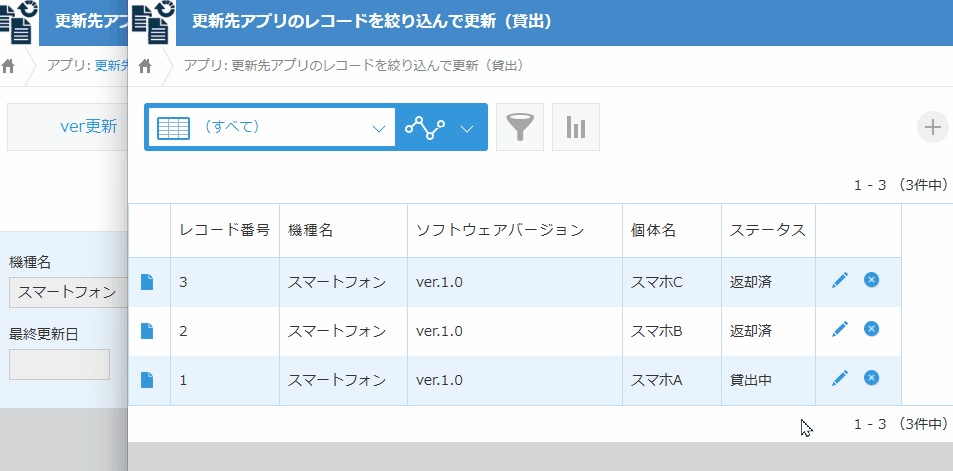
Task: Click the app icon in back window header
Action: tap(18, 22)
